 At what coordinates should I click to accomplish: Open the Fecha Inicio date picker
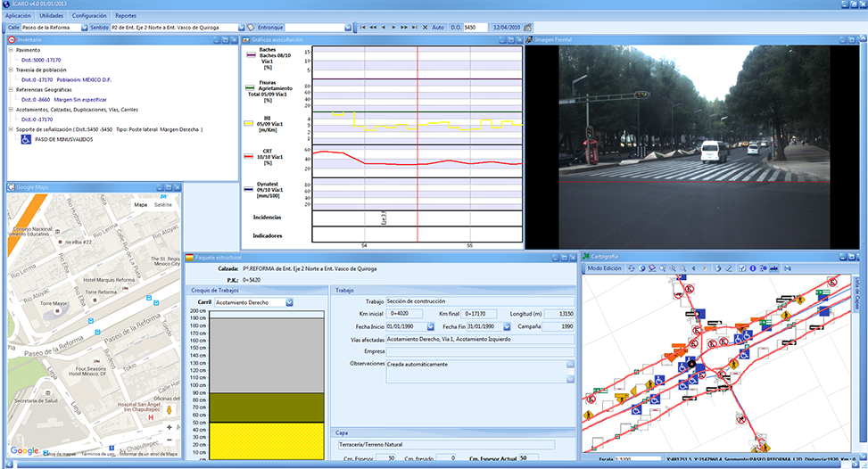(432, 326)
